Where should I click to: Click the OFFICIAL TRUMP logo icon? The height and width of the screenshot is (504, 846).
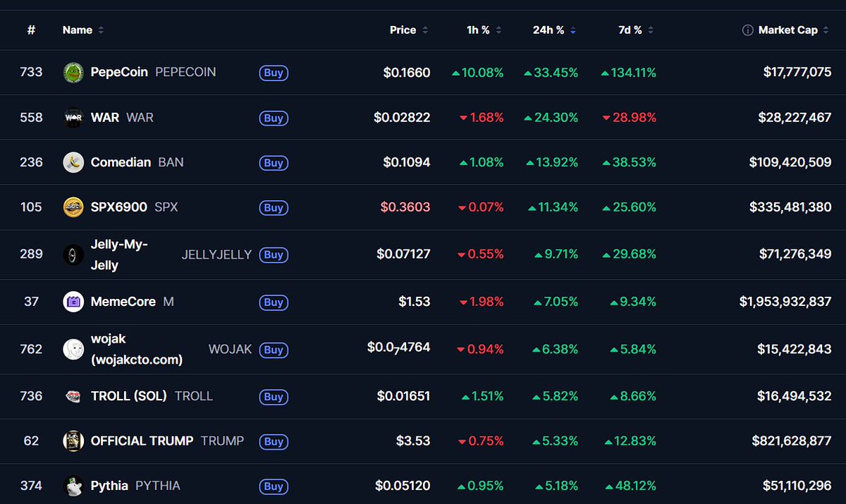click(x=73, y=441)
